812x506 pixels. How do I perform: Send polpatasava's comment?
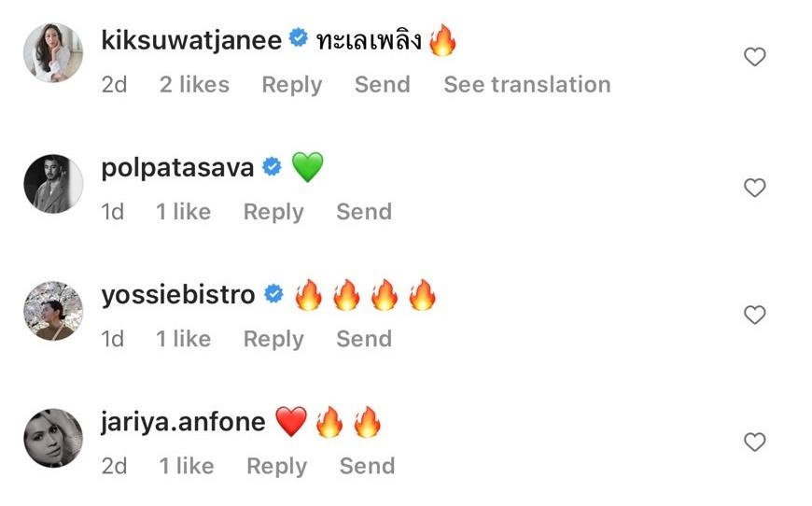tap(364, 211)
